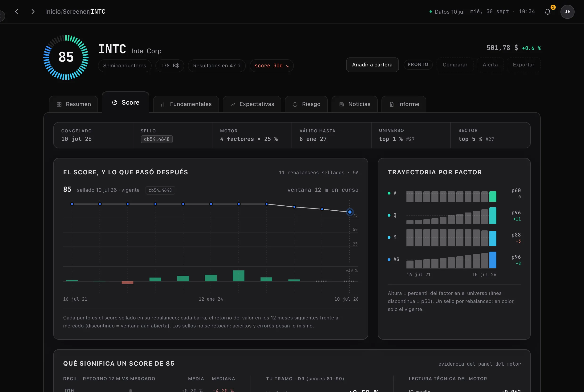This screenshot has height=392, width=584.
Task: Click the Inicio breadcrumb link
Action: (x=53, y=12)
